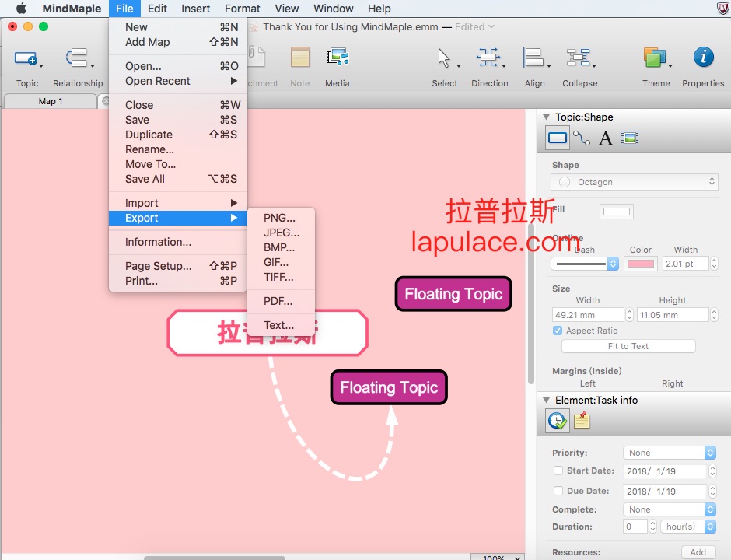Select the Task info clock icon
The height and width of the screenshot is (560, 731).
pyautogui.click(x=558, y=421)
